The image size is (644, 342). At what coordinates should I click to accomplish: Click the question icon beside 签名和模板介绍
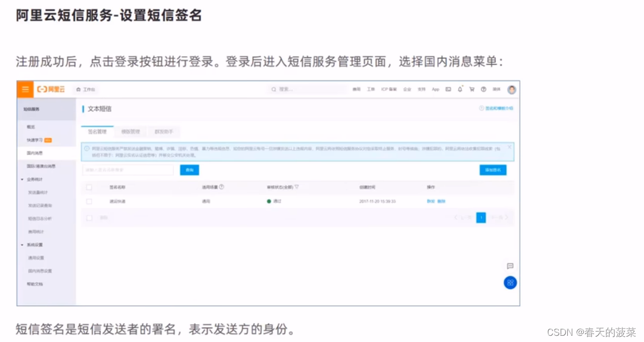tap(481, 108)
